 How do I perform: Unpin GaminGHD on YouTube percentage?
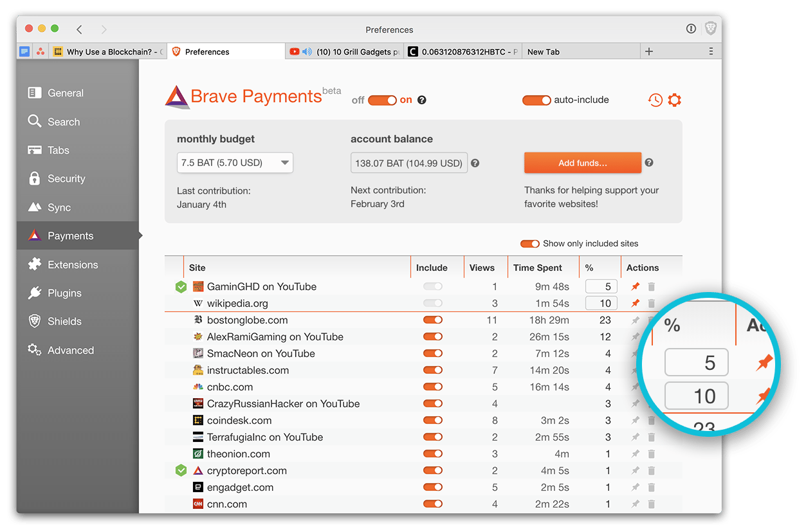636,286
